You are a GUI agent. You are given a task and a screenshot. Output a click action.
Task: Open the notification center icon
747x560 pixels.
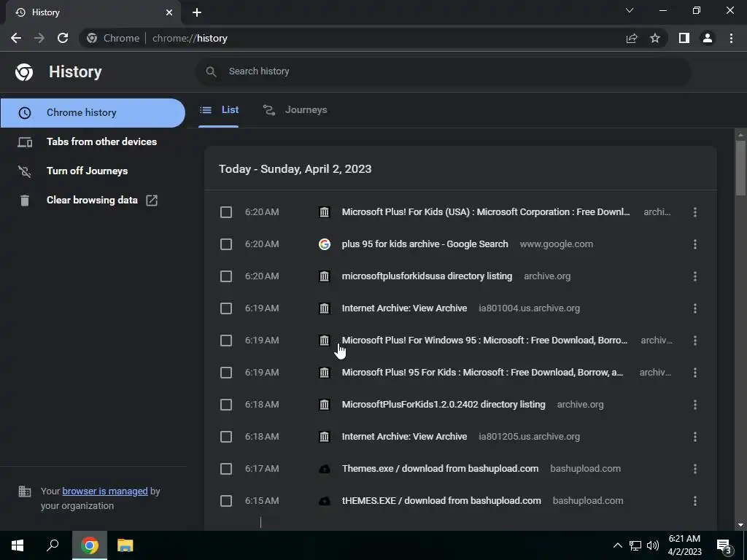pyautogui.click(x=724, y=546)
